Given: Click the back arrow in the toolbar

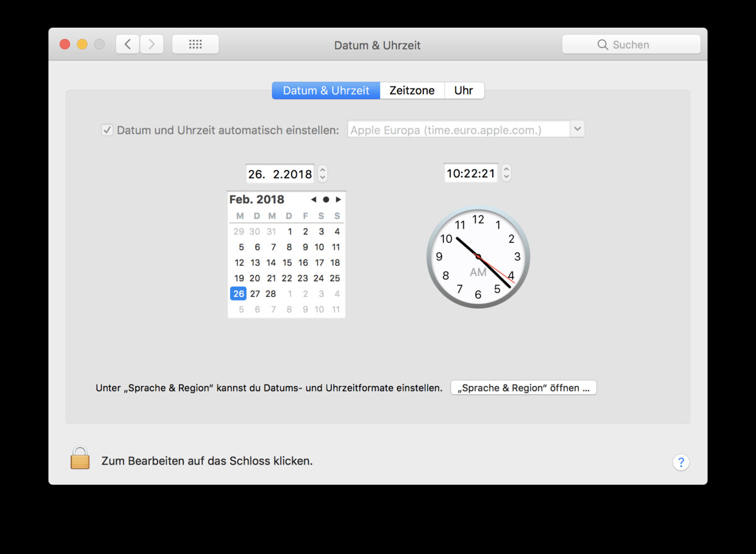Looking at the screenshot, I should (x=127, y=44).
